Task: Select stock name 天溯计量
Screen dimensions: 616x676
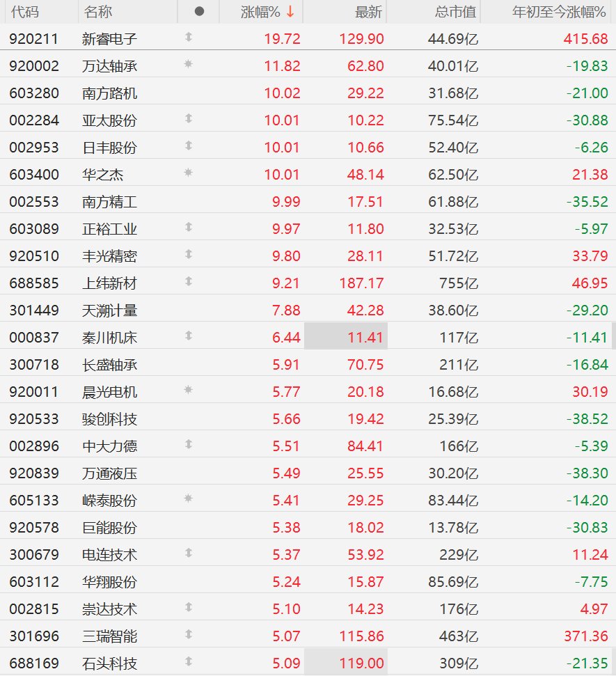Action: (x=109, y=311)
